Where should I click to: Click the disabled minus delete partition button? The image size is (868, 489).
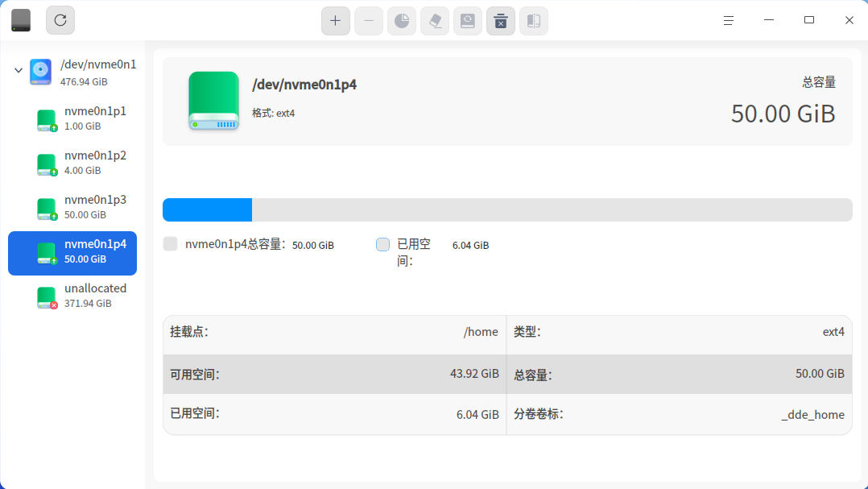[x=369, y=21]
